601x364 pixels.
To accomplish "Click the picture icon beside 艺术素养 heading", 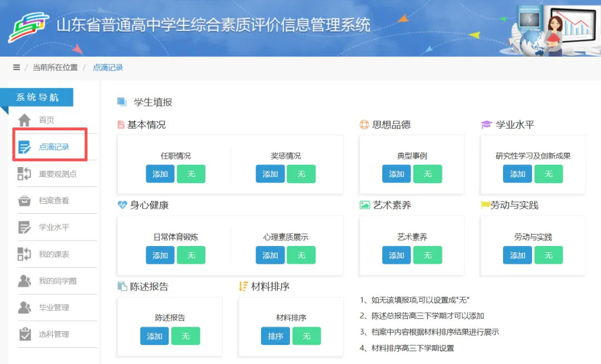I will click(x=364, y=205).
